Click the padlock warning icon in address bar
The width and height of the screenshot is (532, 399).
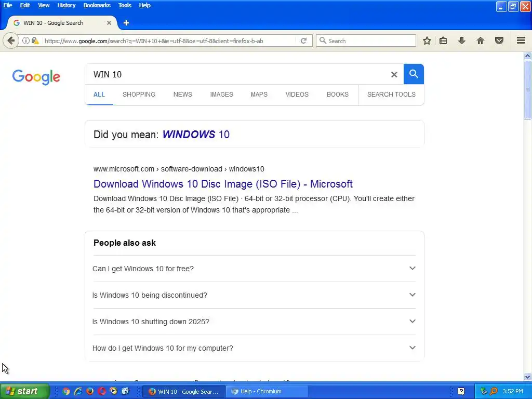point(35,41)
